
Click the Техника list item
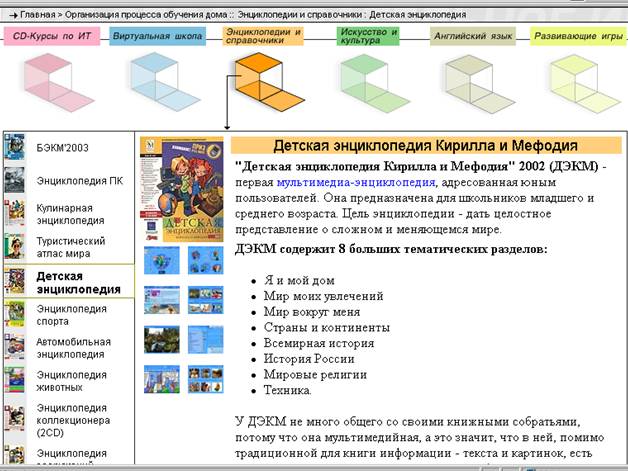(287, 390)
